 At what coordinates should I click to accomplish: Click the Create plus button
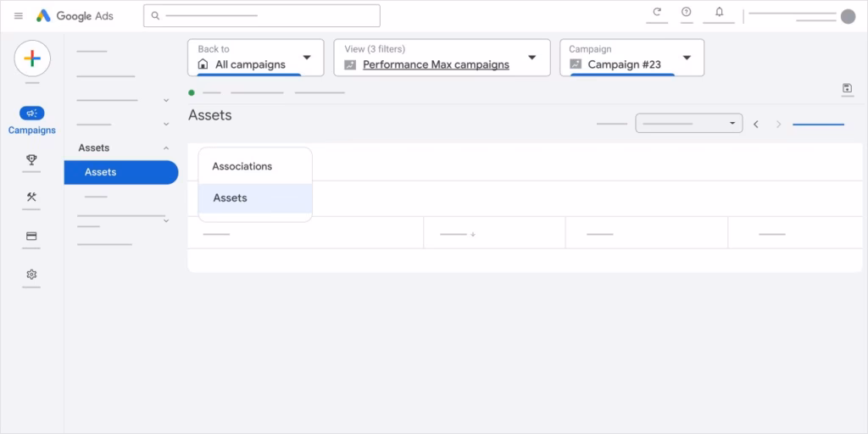click(32, 58)
